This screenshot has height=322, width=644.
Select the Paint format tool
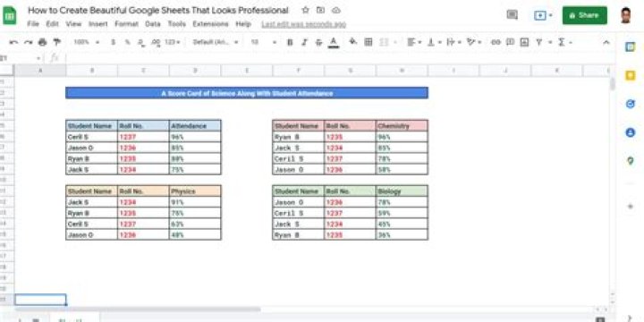(57, 42)
